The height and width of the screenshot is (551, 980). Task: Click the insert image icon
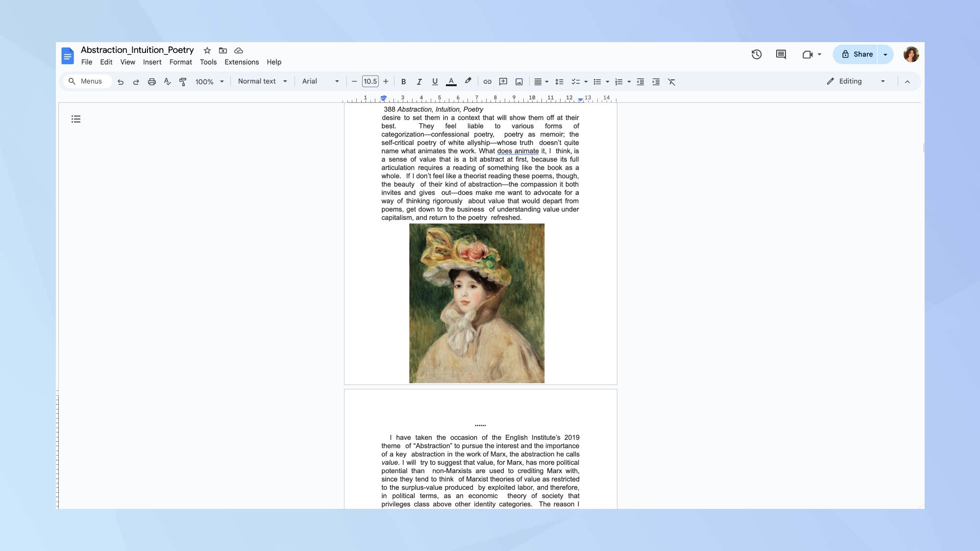519,82
